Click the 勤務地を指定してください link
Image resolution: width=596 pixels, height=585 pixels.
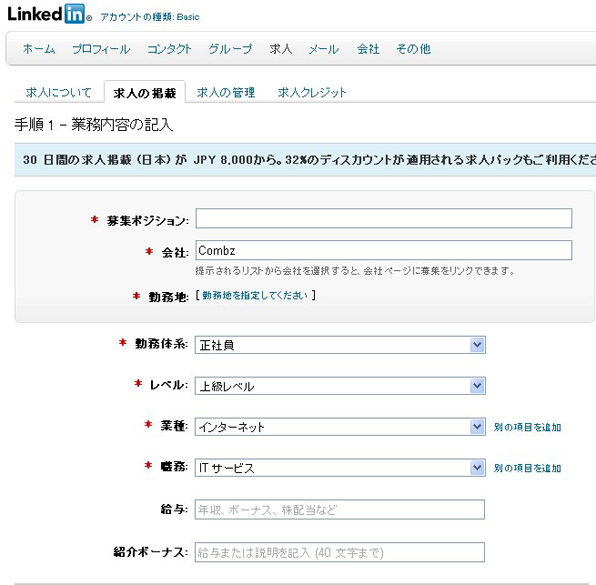pos(255,295)
